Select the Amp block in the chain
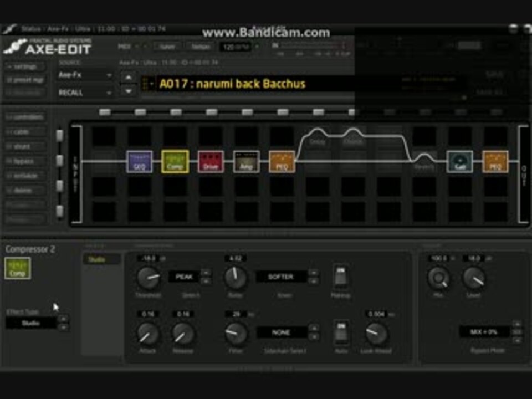532x399 pixels. pos(246,161)
